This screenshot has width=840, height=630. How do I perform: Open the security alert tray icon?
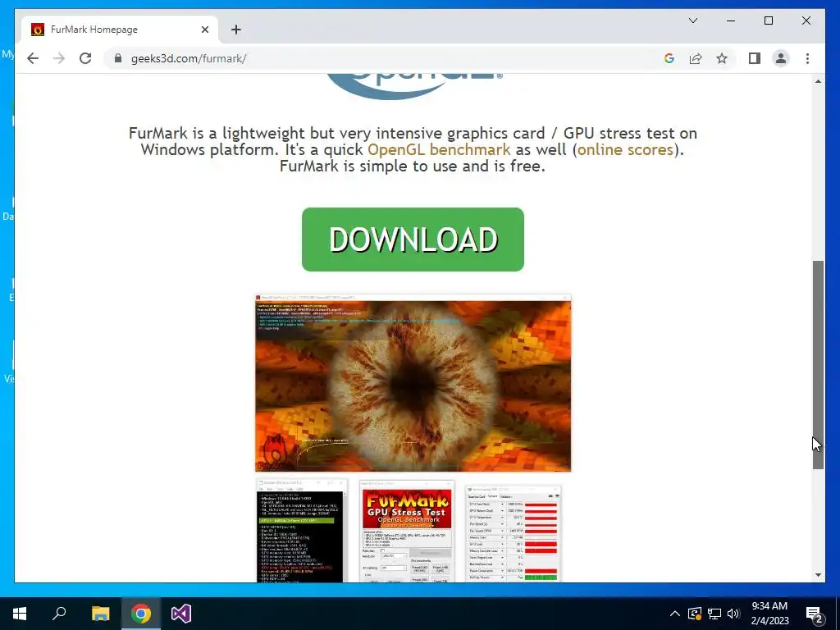point(695,614)
